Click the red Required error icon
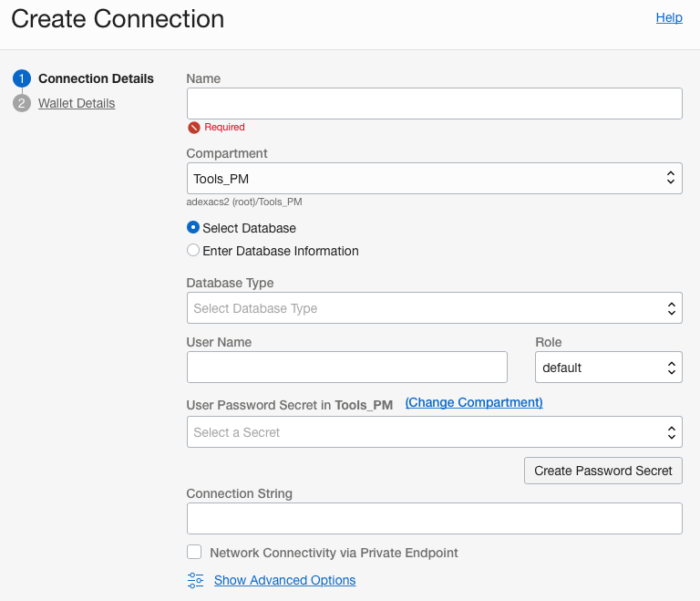The image size is (700, 601). coord(193,128)
